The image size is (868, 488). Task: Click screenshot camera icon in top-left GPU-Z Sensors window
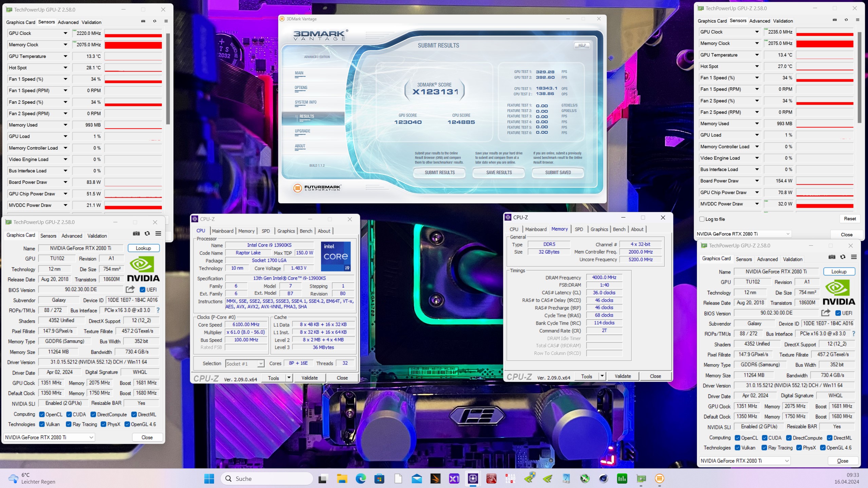(143, 21)
